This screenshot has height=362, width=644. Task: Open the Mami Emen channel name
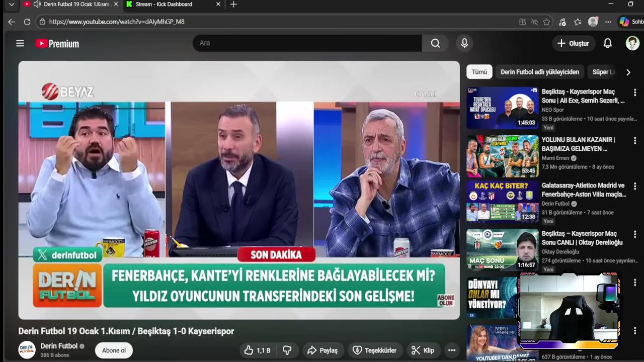[x=555, y=158]
